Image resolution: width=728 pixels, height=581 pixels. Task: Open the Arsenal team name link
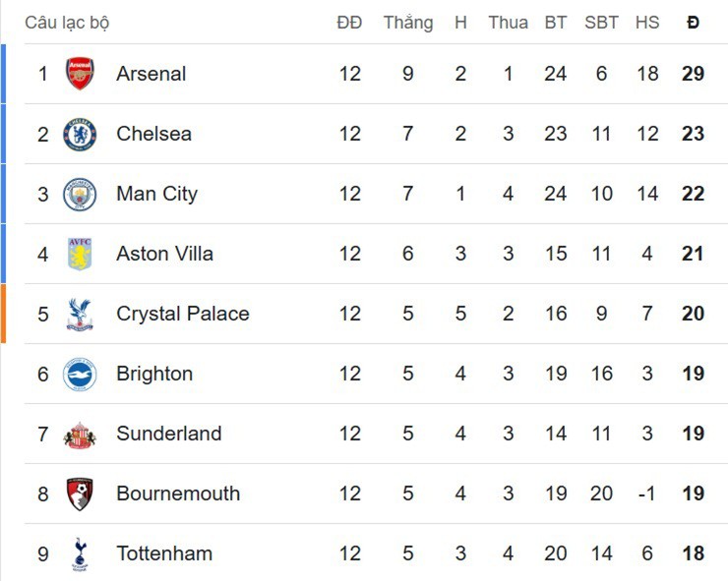tap(151, 74)
